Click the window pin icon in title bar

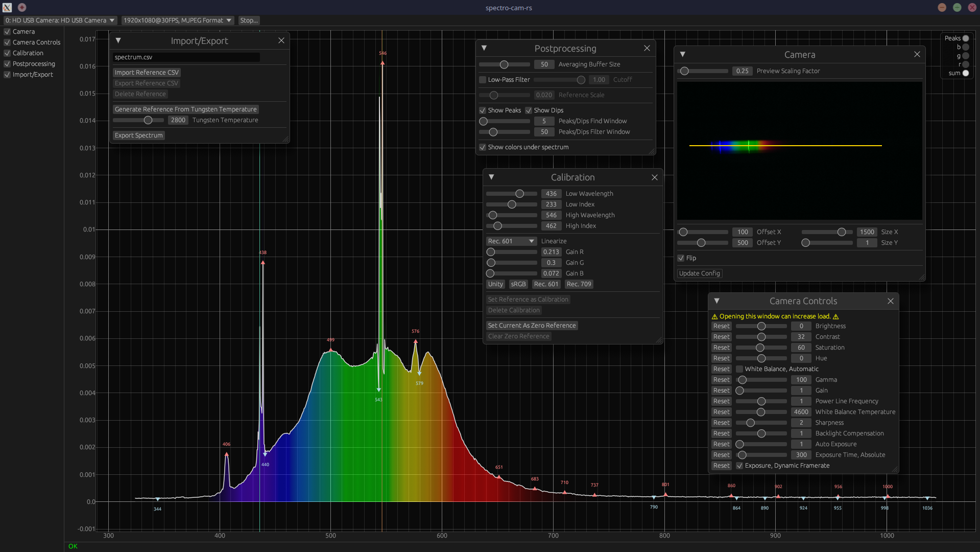[22, 7]
